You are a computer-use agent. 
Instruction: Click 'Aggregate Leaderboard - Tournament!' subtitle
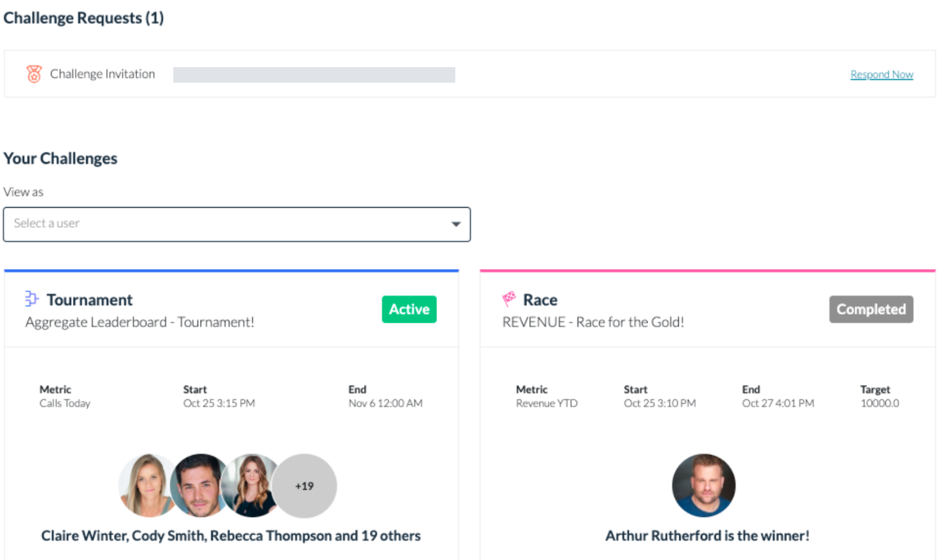pyautogui.click(x=139, y=322)
